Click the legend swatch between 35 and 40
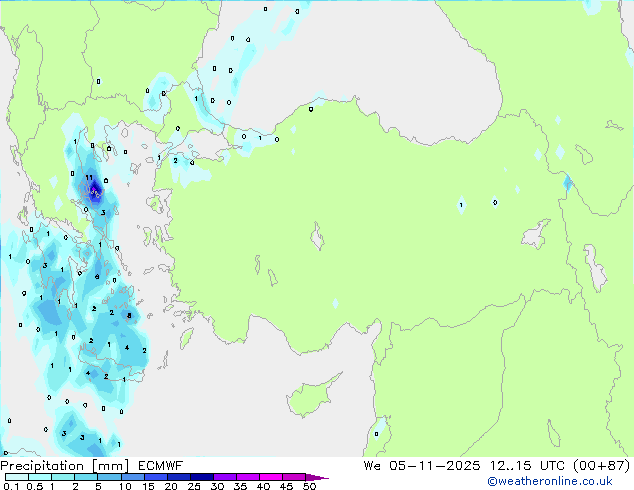 click(x=248, y=477)
